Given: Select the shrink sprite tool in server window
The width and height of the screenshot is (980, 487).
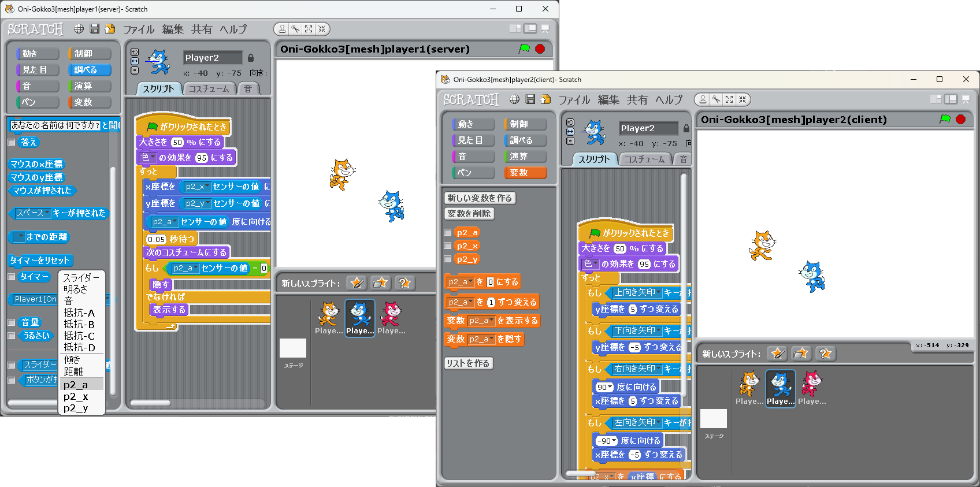Looking at the screenshot, I should (x=322, y=29).
